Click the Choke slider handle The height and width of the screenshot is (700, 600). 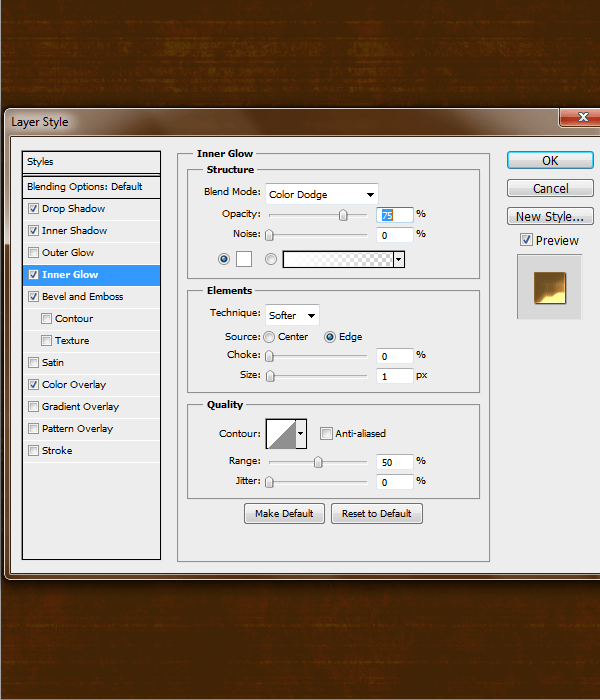(269, 356)
